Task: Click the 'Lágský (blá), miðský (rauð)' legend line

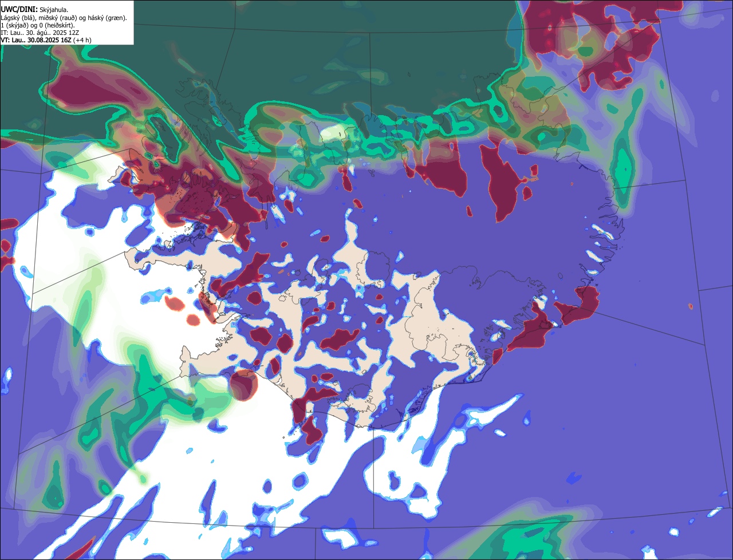Action: tap(64, 18)
